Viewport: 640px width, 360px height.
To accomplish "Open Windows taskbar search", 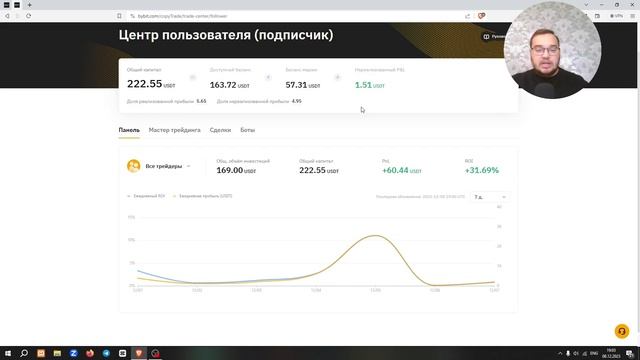I will 24,353.
